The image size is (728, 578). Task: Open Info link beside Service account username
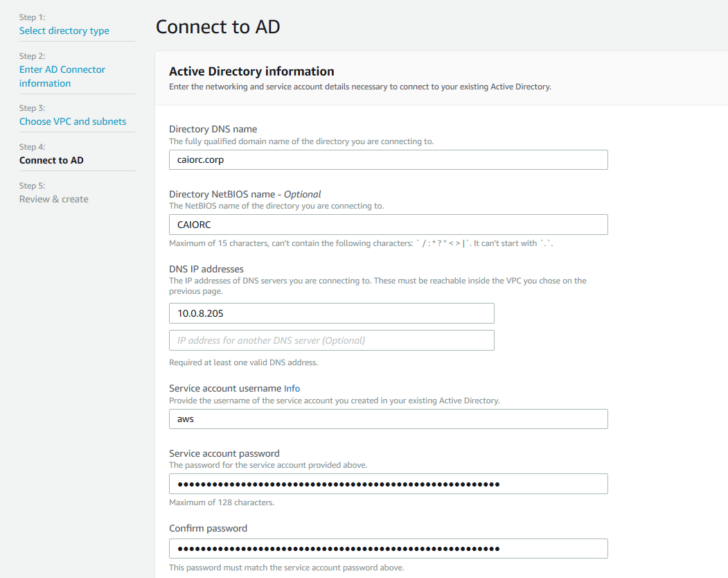pos(292,388)
